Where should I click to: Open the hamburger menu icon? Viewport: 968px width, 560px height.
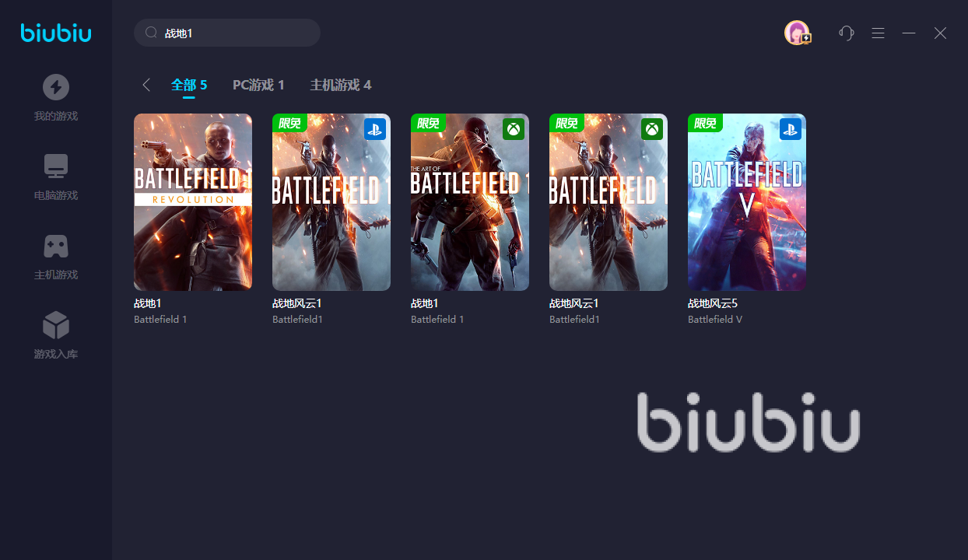878,33
